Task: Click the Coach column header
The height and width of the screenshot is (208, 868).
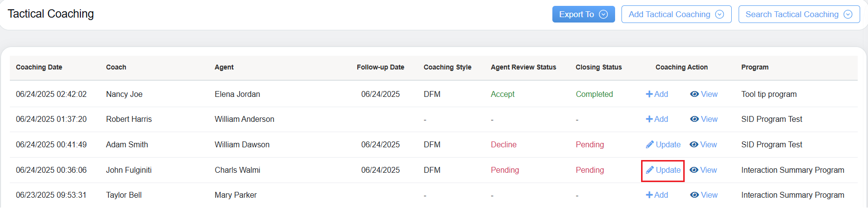Action: pos(116,68)
